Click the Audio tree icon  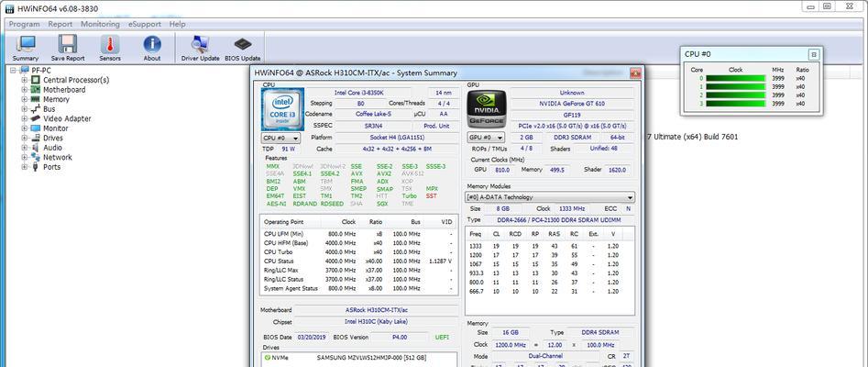[x=36, y=148]
